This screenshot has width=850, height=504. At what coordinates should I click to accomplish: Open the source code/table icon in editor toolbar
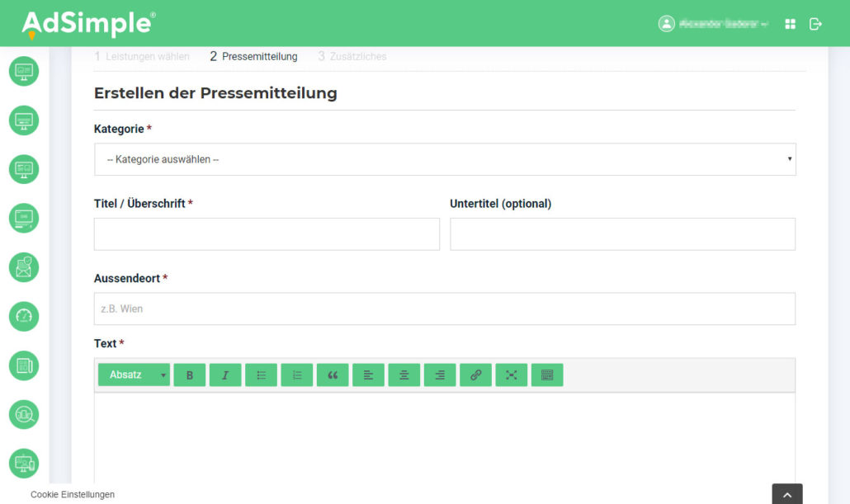546,374
